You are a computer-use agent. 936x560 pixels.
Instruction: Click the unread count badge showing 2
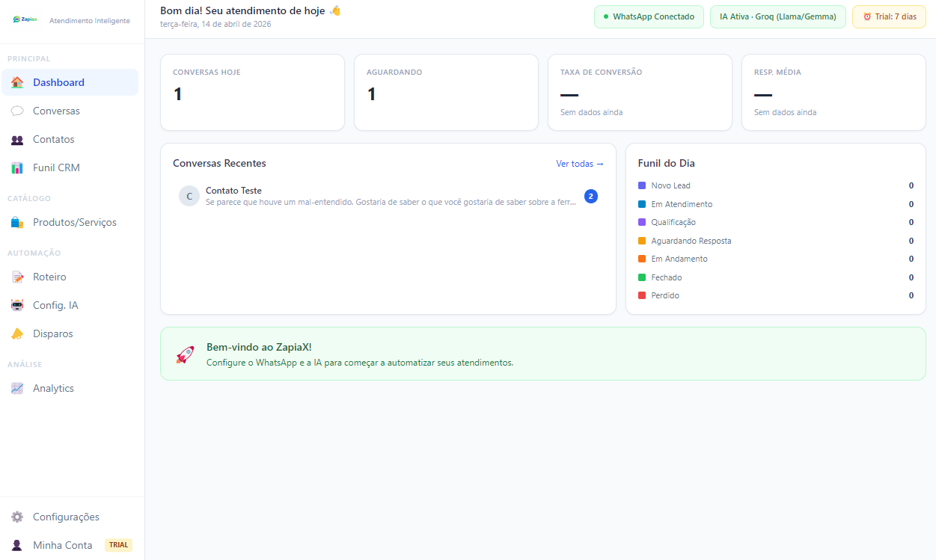click(590, 197)
